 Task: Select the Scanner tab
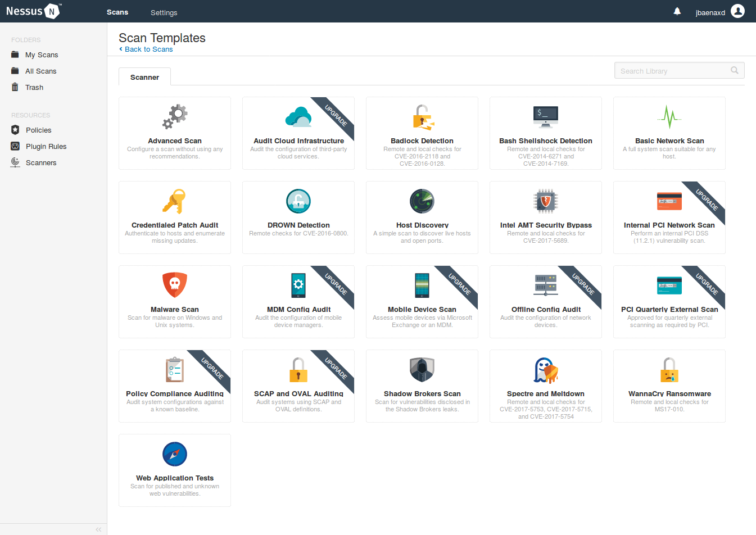click(144, 77)
